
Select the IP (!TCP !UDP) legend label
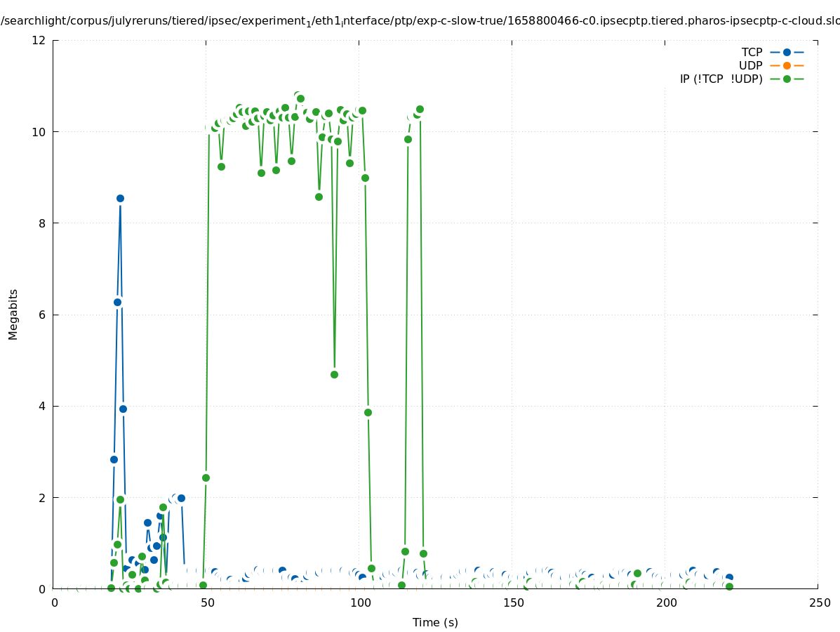tap(721, 79)
